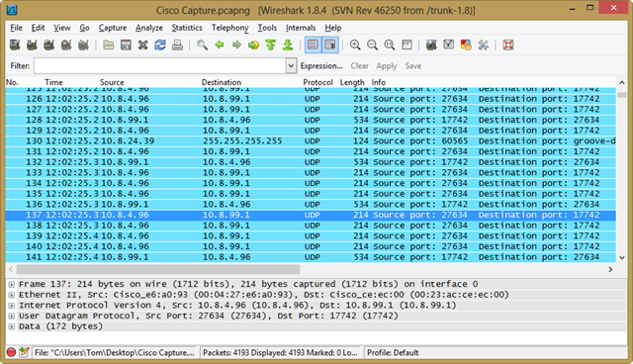Stop the running live capture
Viewport: 633px width, 364px height.
(66, 45)
